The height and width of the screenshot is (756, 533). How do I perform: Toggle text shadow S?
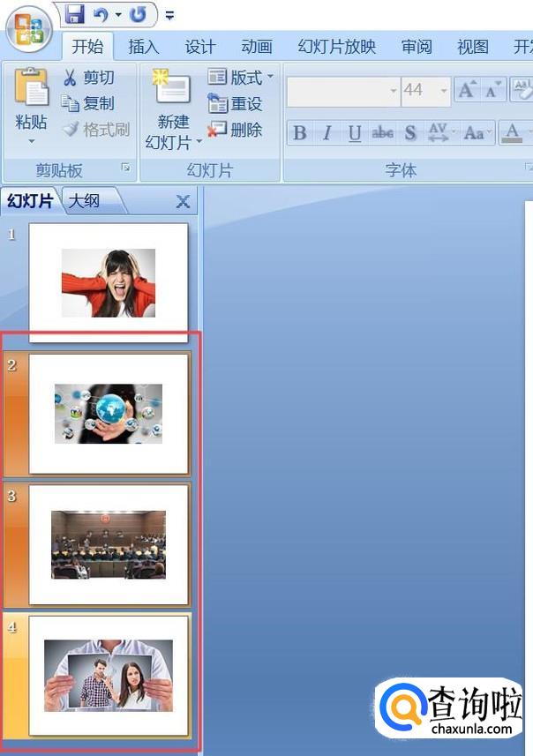410,132
